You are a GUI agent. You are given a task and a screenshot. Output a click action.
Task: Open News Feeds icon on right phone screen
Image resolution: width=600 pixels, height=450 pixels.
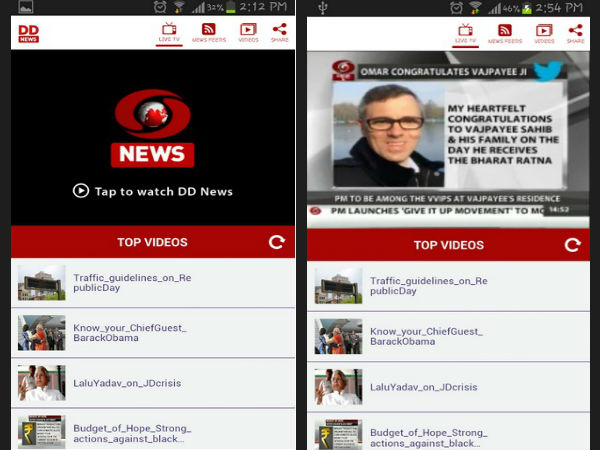pyautogui.click(x=505, y=34)
